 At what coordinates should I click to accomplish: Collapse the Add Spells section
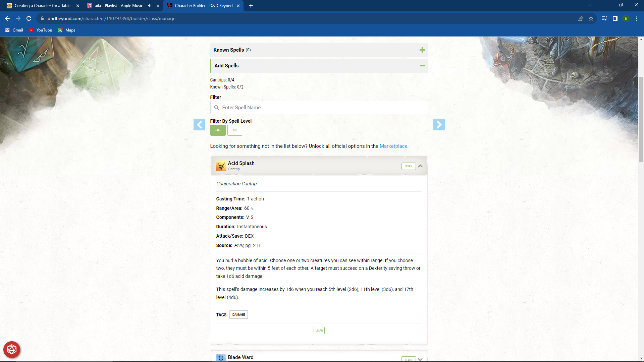click(422, 66)
